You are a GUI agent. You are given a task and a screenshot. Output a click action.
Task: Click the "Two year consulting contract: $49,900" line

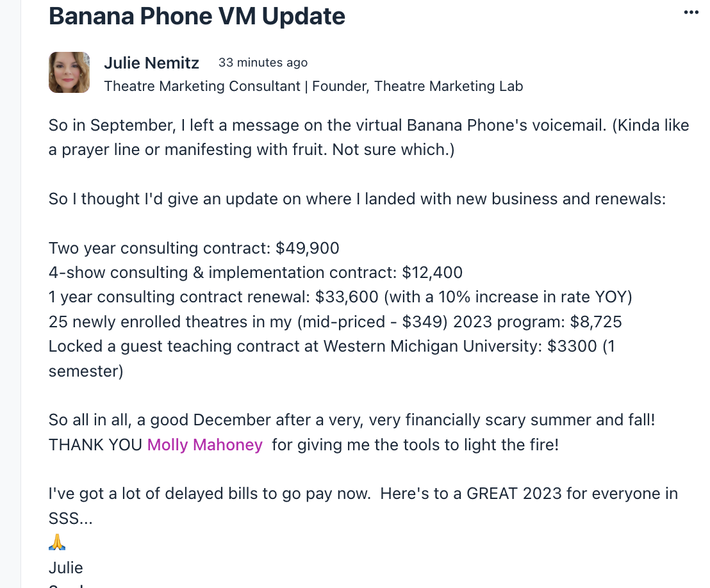(x=194, y=248)
